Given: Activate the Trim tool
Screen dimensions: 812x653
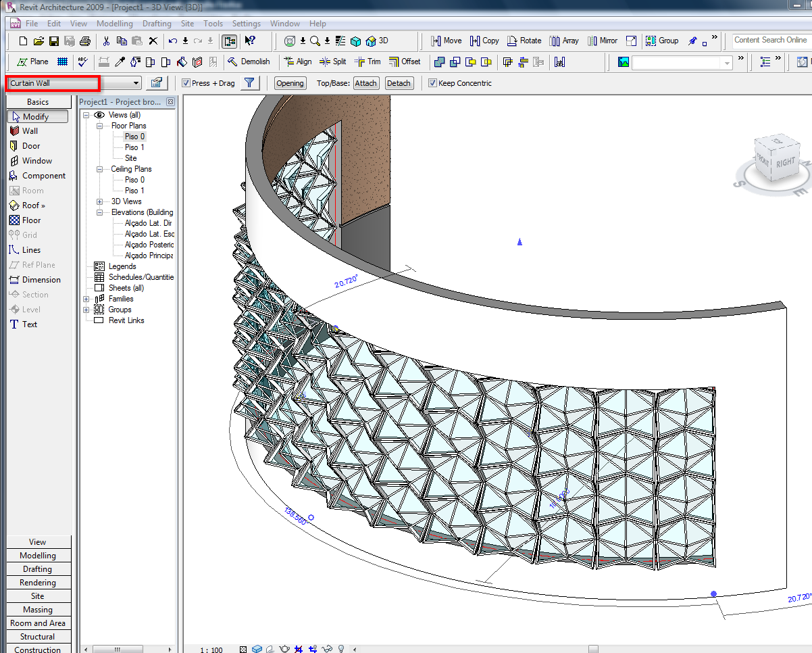Looking at the screenshot, I should [x=367, y=62].
